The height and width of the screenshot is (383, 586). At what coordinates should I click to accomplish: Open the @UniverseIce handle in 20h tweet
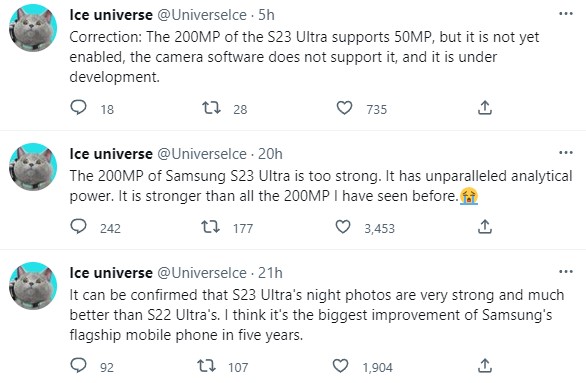(202, 154)
